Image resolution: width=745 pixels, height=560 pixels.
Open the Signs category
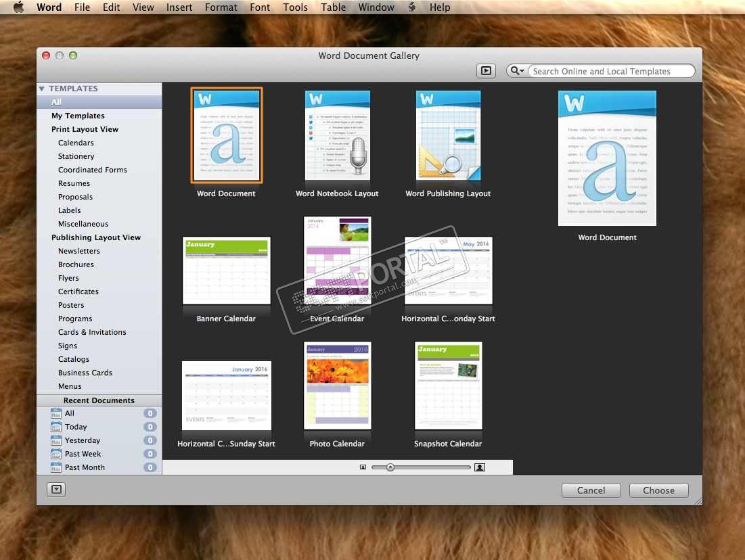coord(68,346)
